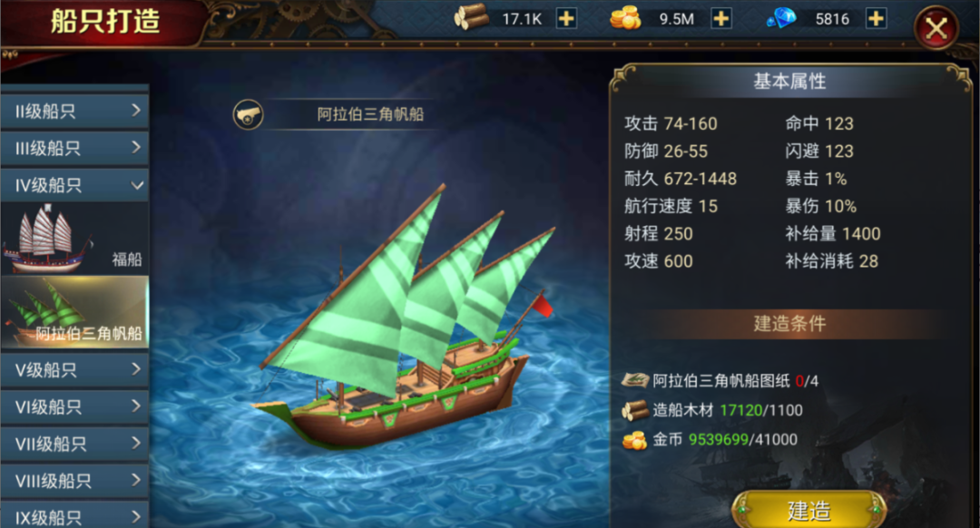Screen dimensions: 980x528
Task: Expand the III级船只 category
Action: pos(74,149)
